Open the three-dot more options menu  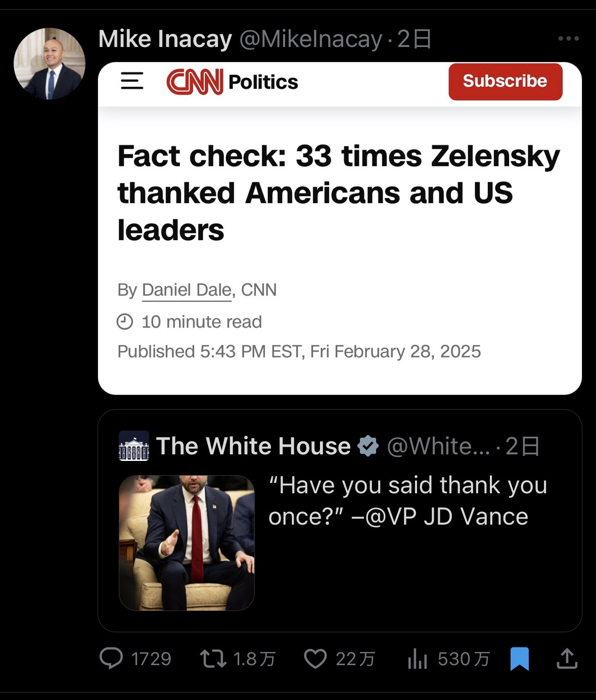point(568,38)
